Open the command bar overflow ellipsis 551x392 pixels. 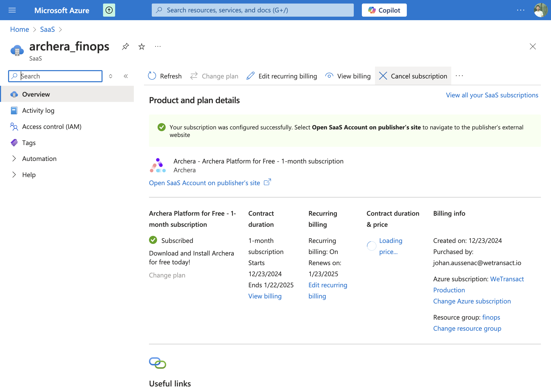[x=459, y=76]
